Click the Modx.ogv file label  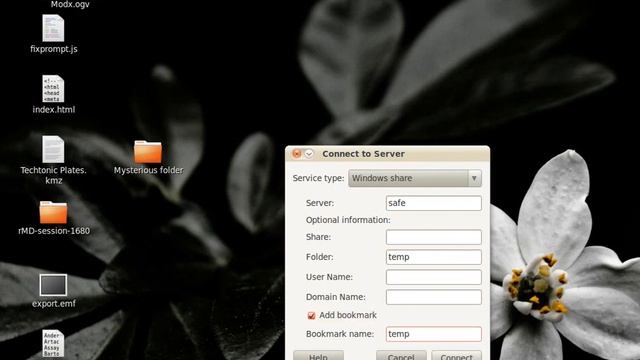[x=70, y=4]
